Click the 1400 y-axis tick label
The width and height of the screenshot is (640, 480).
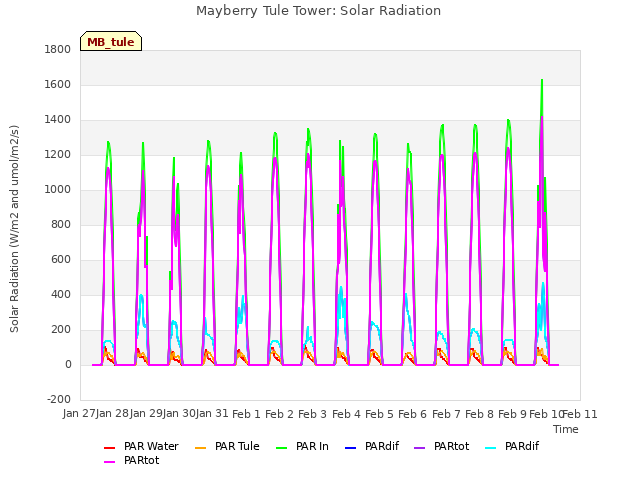coord(58,120)
